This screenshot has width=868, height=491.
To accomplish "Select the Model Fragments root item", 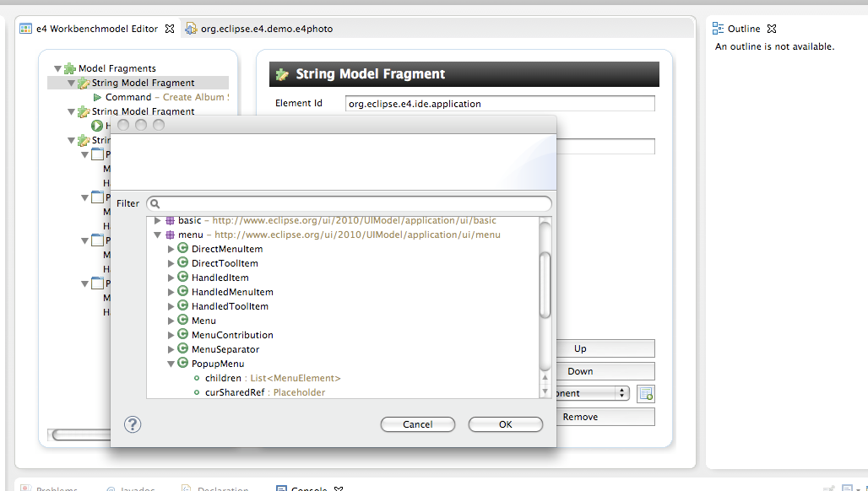I will [x=117, y=68].
